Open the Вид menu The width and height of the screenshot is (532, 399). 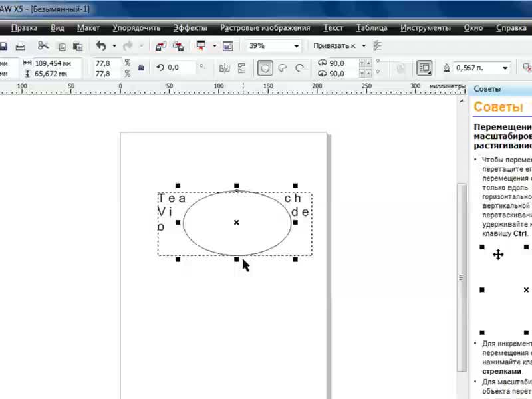(57, 28)
